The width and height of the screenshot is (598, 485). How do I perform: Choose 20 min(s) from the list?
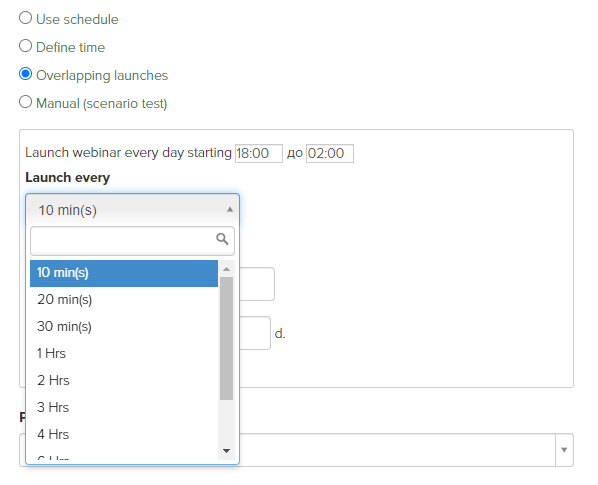click(x=124, y=300)
